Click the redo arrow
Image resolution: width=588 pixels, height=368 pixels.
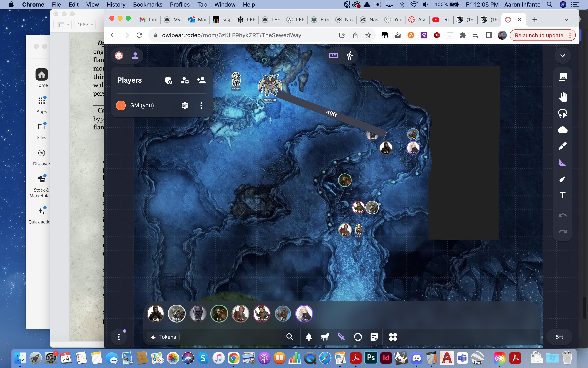tap(562, 231)
